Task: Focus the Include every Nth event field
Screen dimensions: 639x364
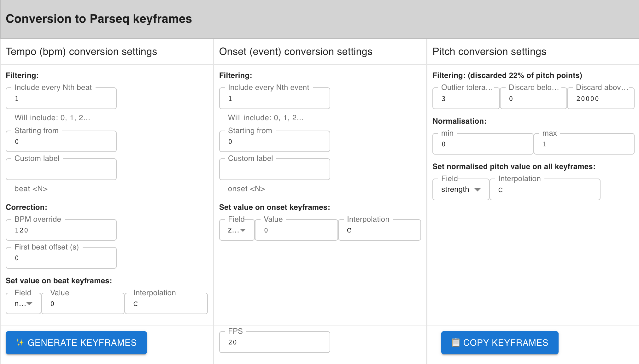Action: click(x=275, y=98)
